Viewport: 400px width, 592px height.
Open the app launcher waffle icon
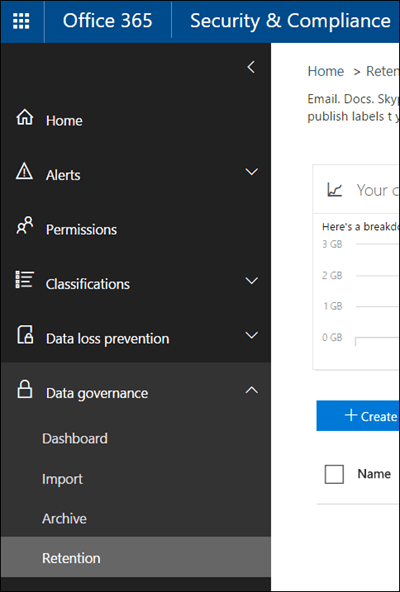click(21, 21)
